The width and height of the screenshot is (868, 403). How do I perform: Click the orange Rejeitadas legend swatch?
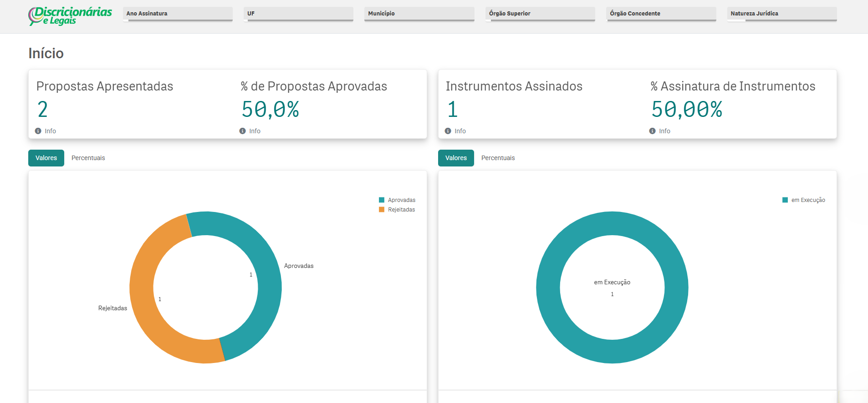(382, 210)
